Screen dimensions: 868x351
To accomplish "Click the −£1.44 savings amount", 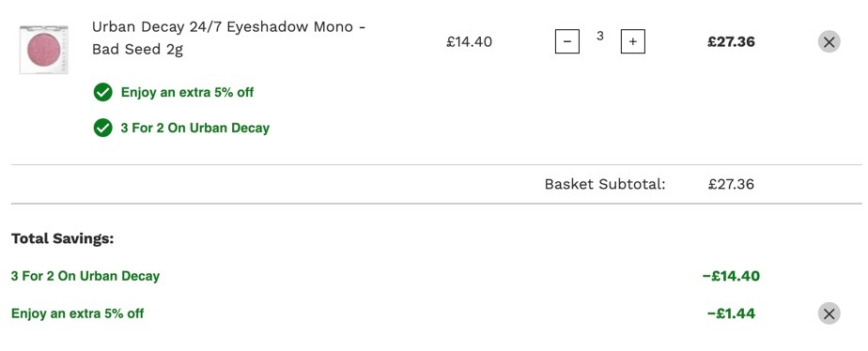I will coord(731,313).
